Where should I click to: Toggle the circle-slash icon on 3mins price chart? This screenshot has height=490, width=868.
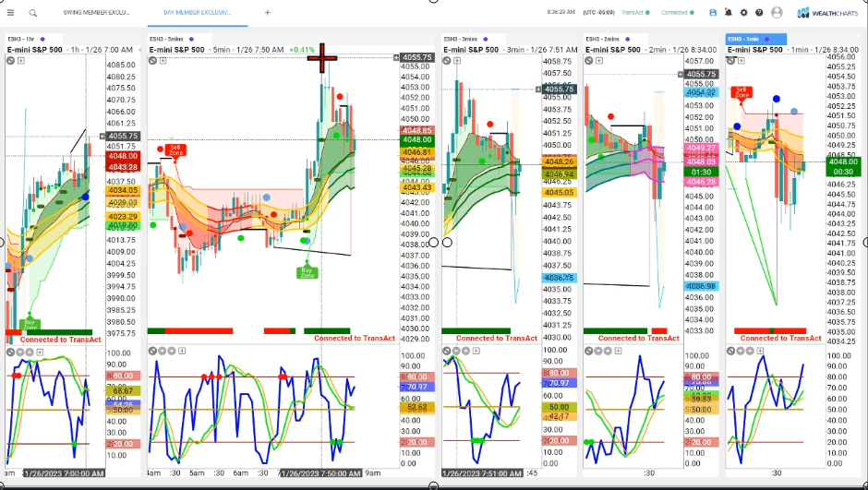pos(447,60)
